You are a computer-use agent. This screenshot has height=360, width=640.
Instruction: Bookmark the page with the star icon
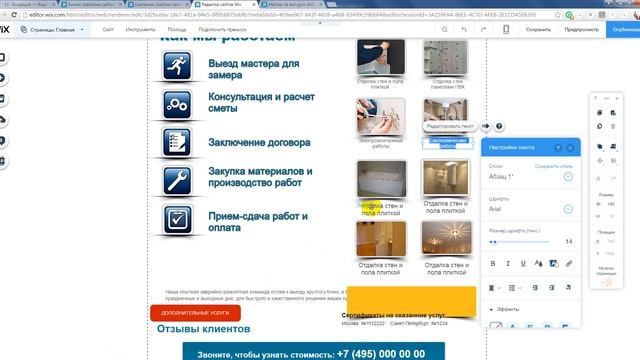pyautogui.click(x=558, y=15)
